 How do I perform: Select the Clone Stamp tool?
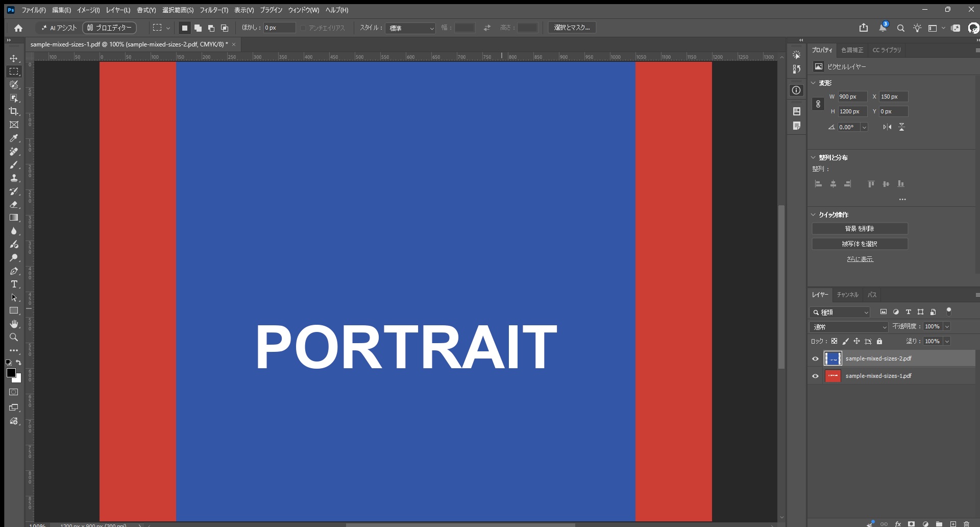coord(14,178)
